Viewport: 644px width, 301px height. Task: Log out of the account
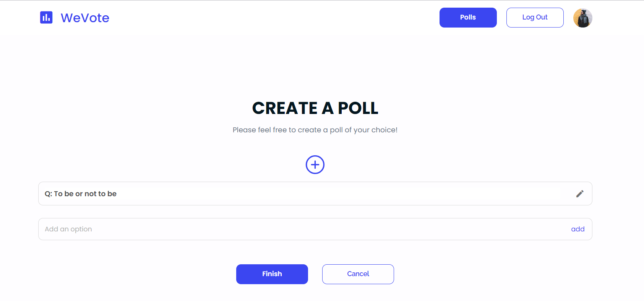(535, 18)
